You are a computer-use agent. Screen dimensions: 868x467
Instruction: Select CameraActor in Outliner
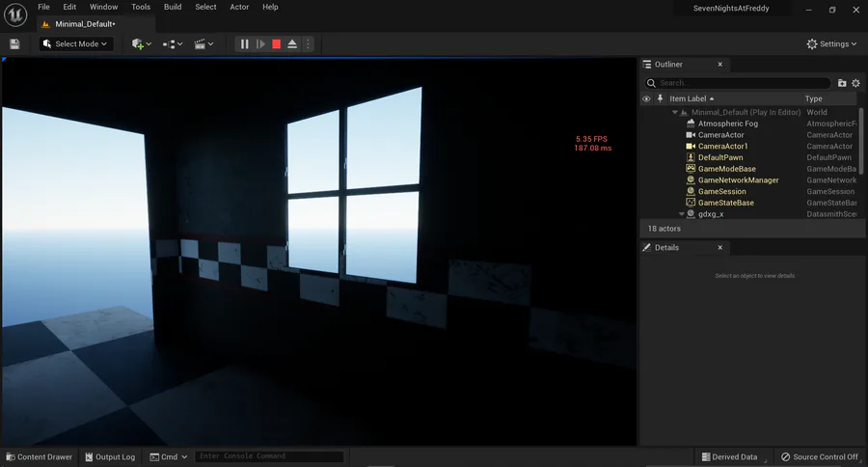pyautogui.click(x=720, y=135)
